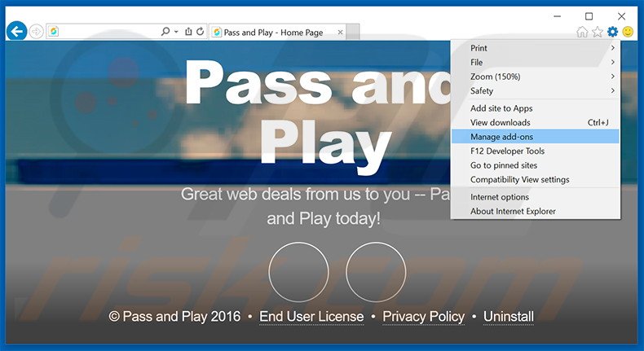Close the Internet Explorer window
644x351 pixels.
[x=621, y=16]
